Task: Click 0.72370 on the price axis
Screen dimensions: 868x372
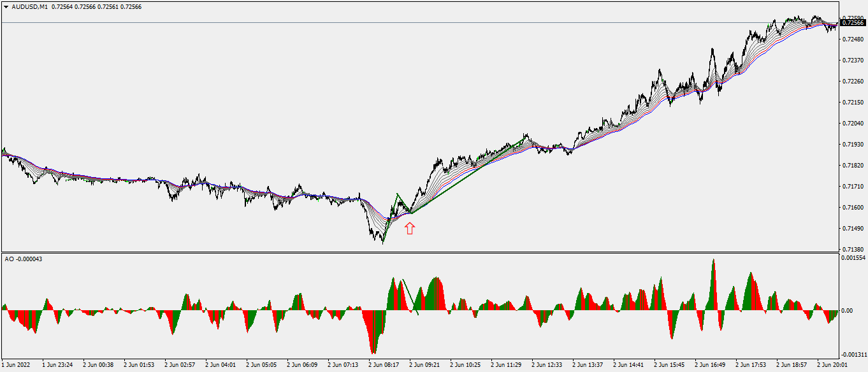Action: (x=853, y=61)
